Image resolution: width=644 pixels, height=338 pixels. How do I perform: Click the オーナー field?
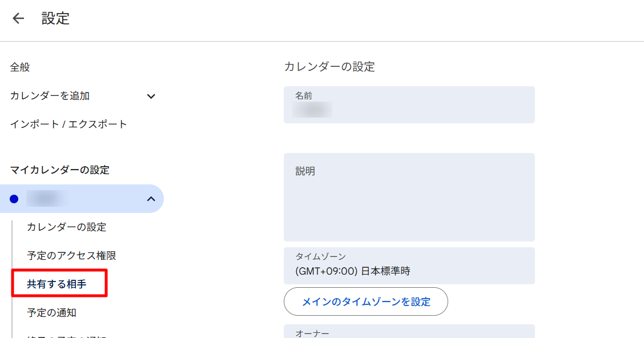coord(409,332)
